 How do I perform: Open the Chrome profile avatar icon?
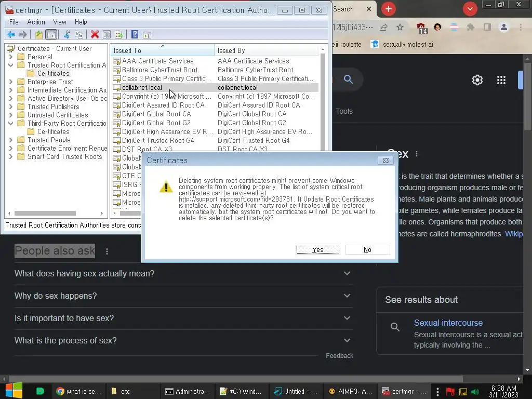click(x=504, y=27)
